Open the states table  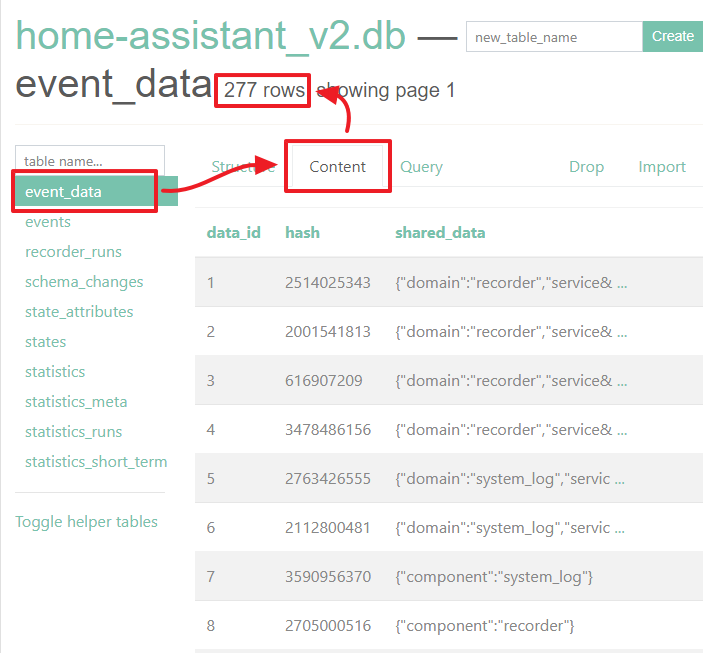[46, 341]
